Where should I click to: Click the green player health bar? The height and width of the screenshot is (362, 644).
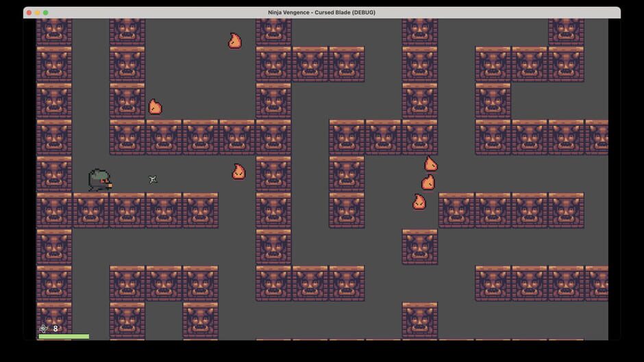pyautogui.click(x=64, y=337)
